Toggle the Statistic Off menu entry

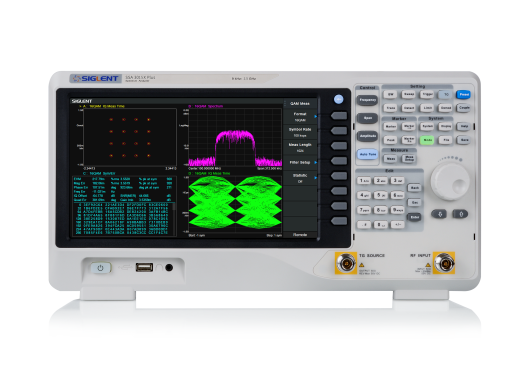300,178
